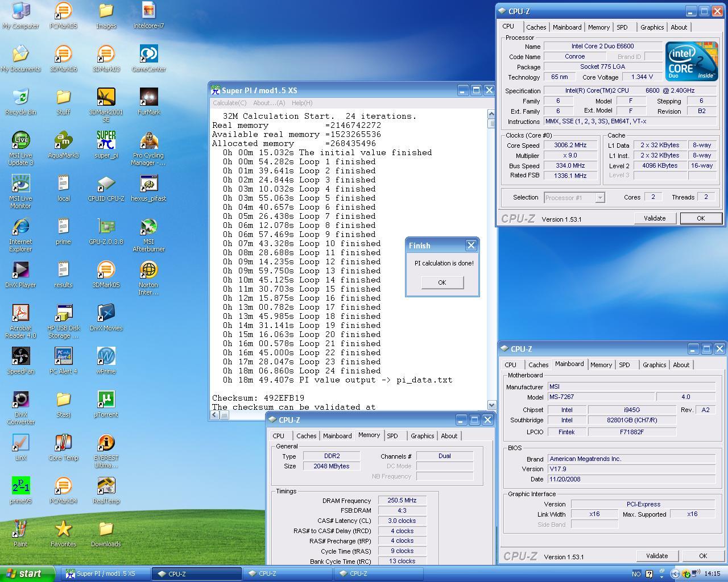Open Recycle Bin on desktop
This screenshot has width=728, height=582.
point(20,102)
